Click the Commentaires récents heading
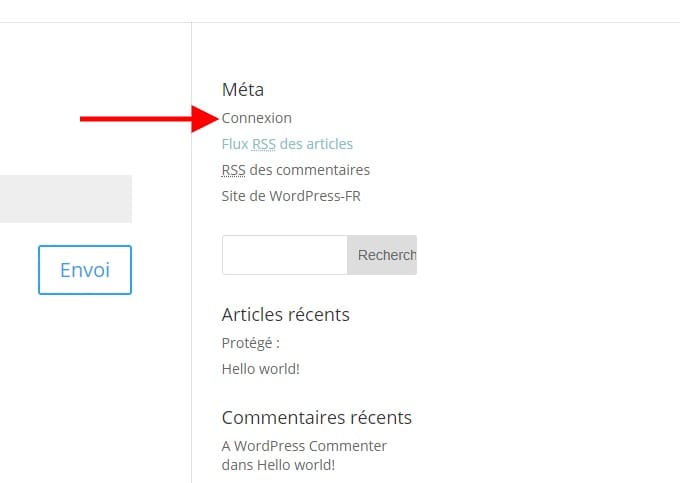680x483 pixels. (x=316, y=418)
